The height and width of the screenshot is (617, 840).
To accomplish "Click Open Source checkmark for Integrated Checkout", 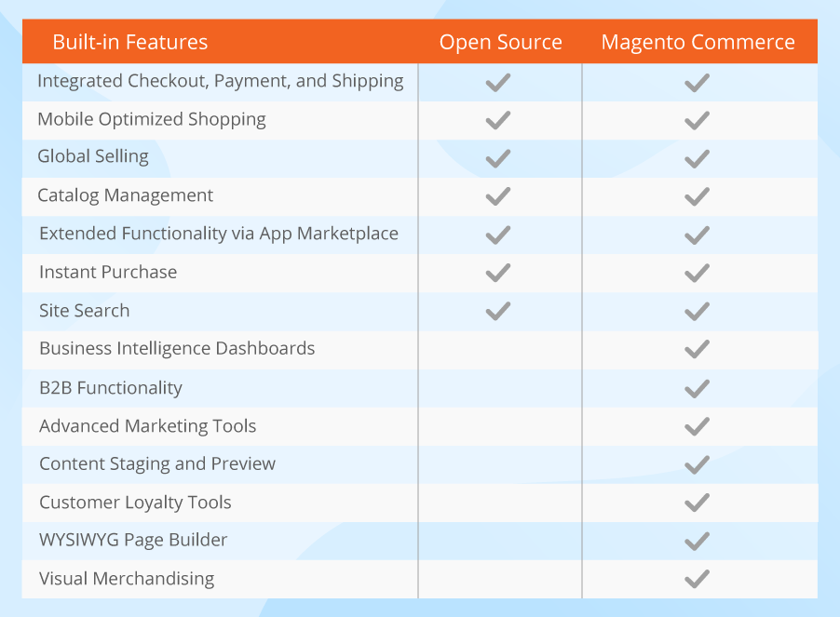I will coord(498,82).
